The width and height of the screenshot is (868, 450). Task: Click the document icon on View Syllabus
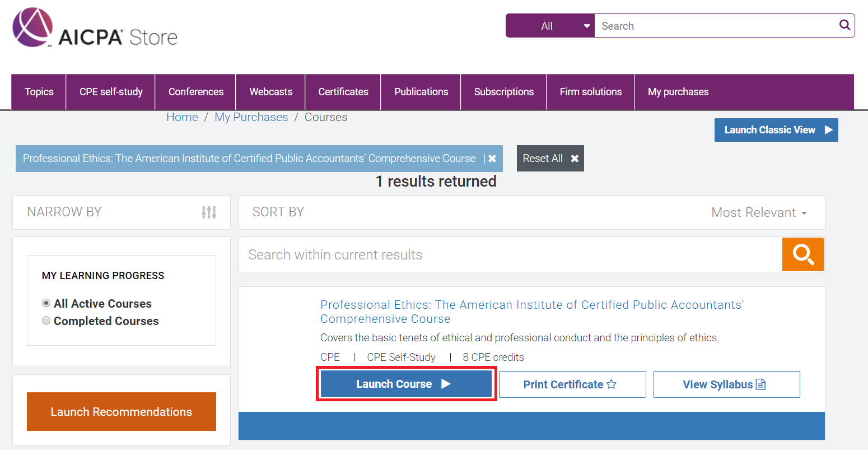click(760, 384)
